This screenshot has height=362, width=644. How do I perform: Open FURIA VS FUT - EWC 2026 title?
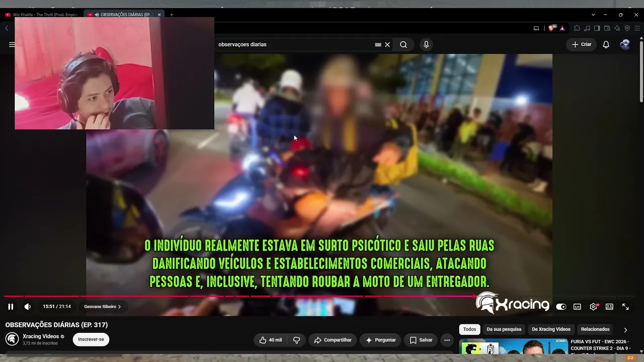(x=600, y=347)
